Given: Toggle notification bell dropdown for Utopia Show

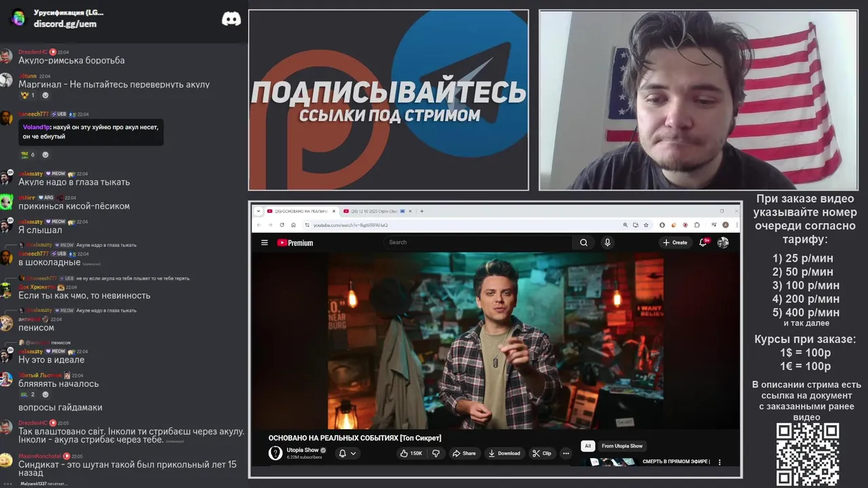Looking at the screenshot, I should (x=347, y=453).
